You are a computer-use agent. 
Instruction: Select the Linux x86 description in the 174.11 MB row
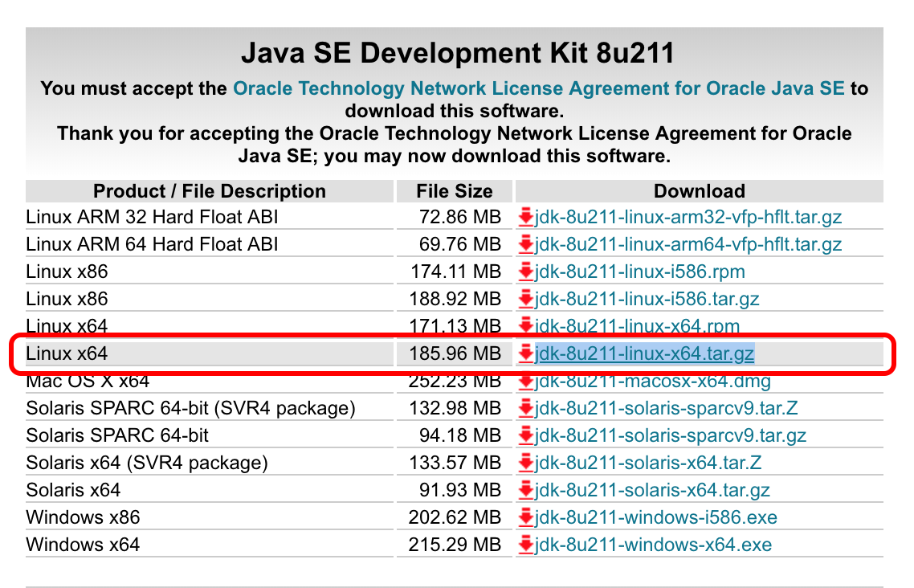(67, 272)
